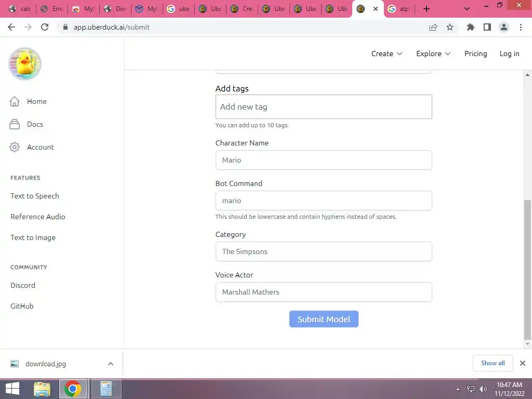Click the Voice Actor input

coord(324,292)
